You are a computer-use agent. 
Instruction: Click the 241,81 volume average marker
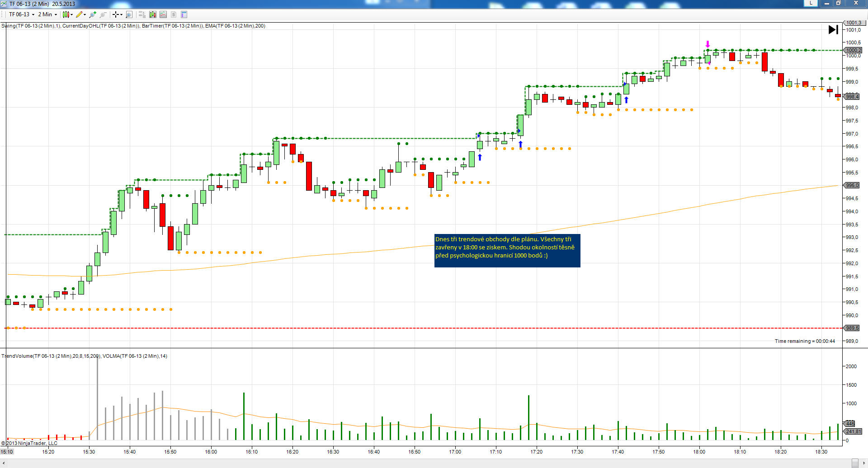(854, 431)
